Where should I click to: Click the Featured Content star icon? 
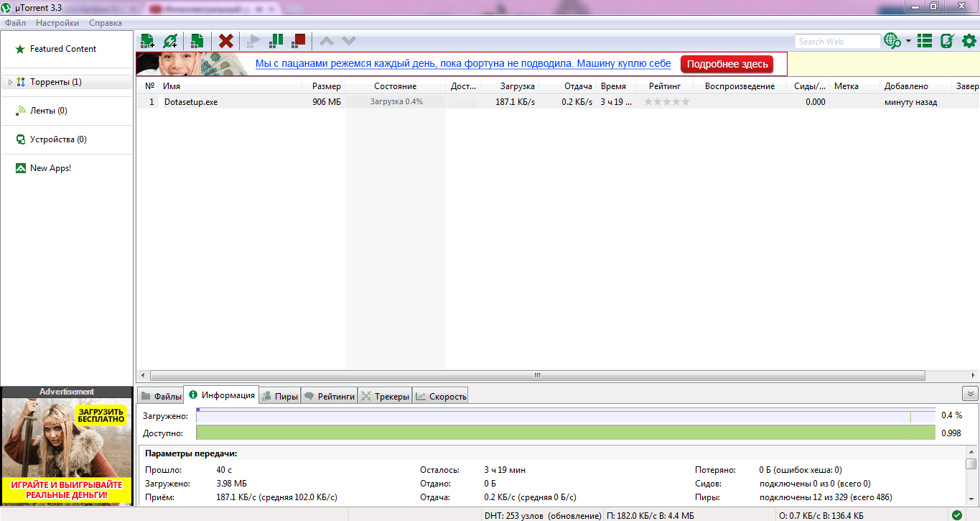click(x=21, y=49)
